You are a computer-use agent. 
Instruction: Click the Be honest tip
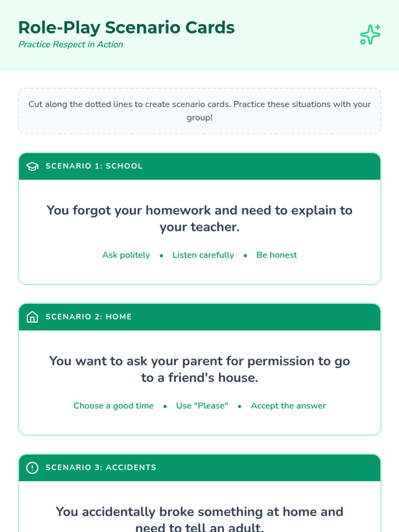[277, 255]
